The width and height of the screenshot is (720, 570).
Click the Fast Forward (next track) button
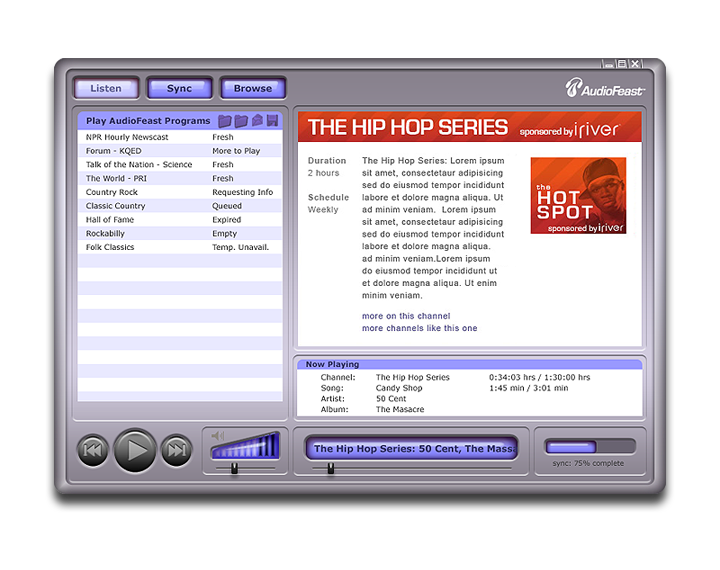(176, 450)
